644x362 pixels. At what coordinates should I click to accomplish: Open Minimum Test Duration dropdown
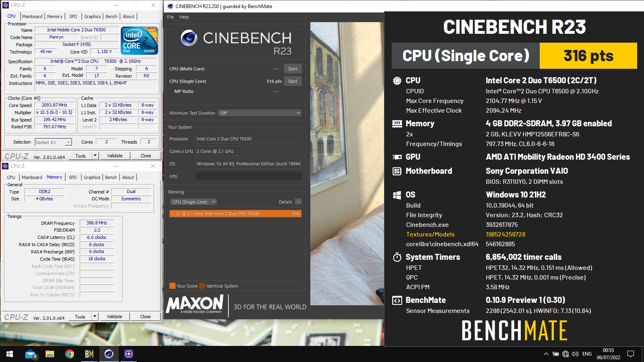pyautogui.click(x=260, y=113)
